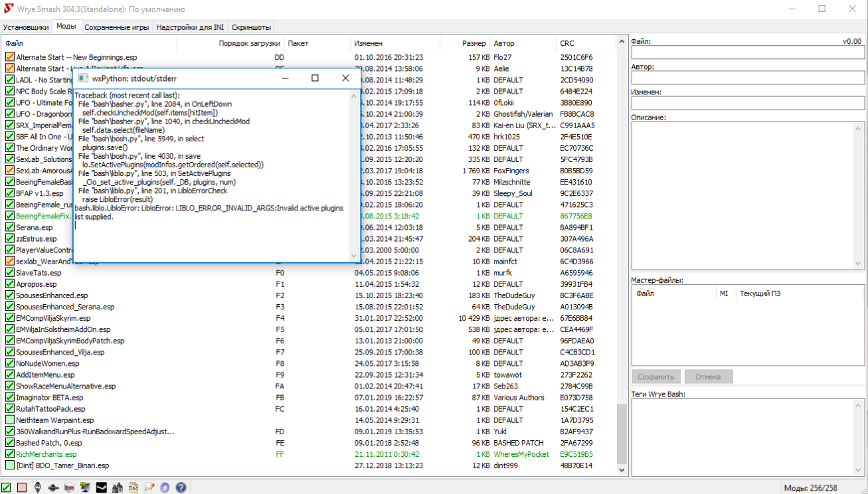This screenshot has width=868, height=494.
Task: Activate [Dint] BDO_Tamer_Binari.esp checkbox
Action: 10,465
